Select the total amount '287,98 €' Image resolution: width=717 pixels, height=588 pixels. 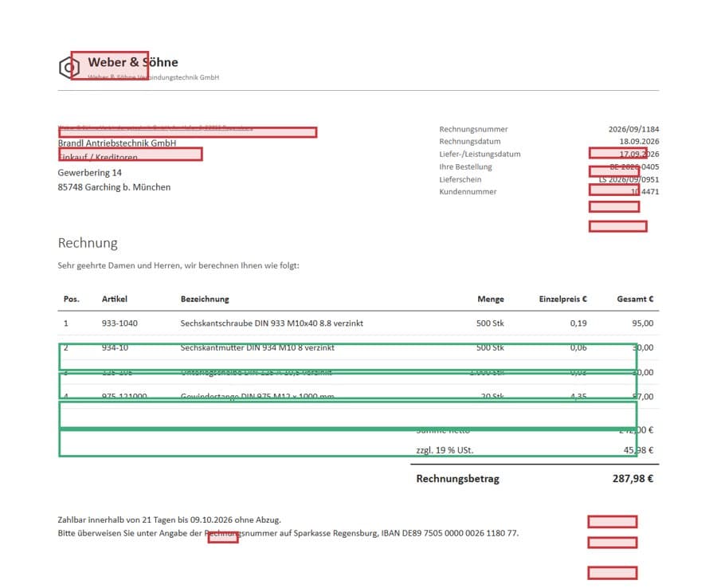633,479
